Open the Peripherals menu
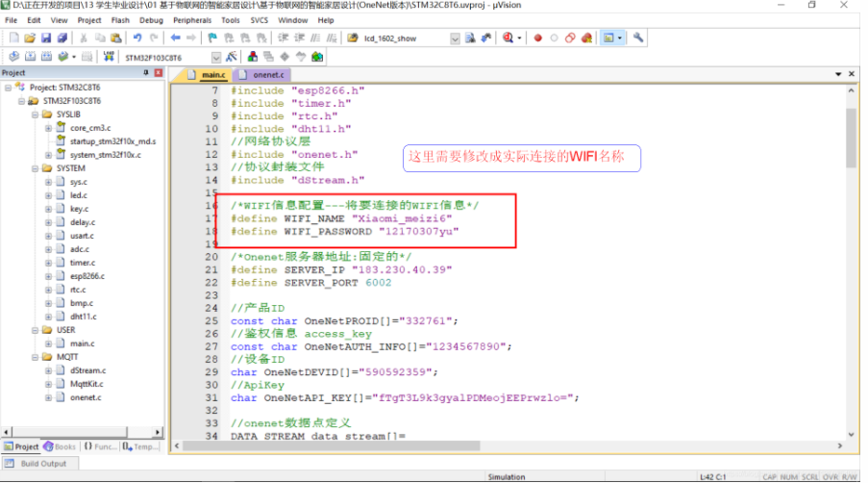The height and width of the screenshot is (483, 868). pyautogui.click(x=192, y=20)
